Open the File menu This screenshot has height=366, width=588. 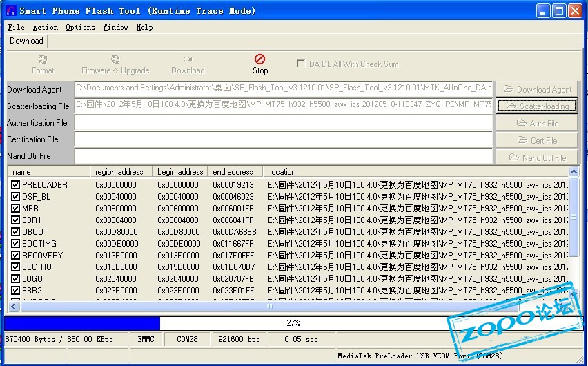tap(16, 28)
